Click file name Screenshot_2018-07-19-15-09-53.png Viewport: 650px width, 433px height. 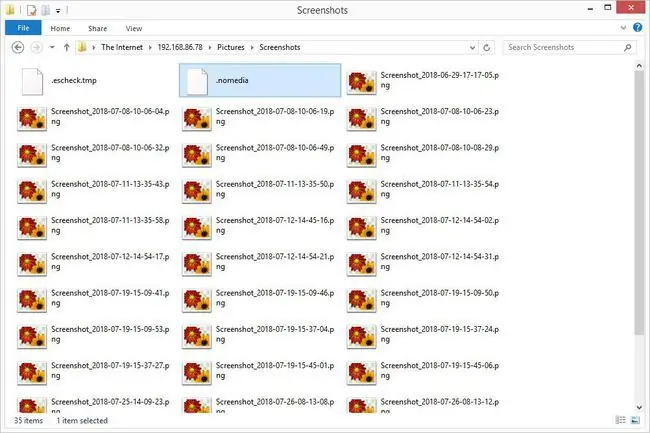click(110, 334)
